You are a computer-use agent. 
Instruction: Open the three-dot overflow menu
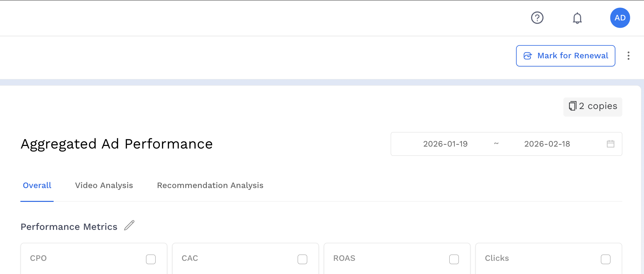click(x=629, y=56)
